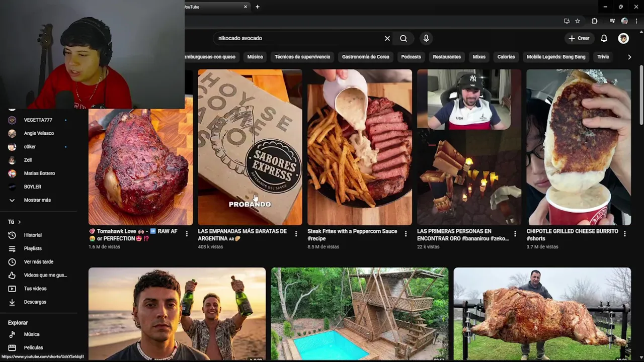This screenshot has width=644, height=362.
Task: Play the Tomahawk steak short thumbnail
Action: pos(140,166)
